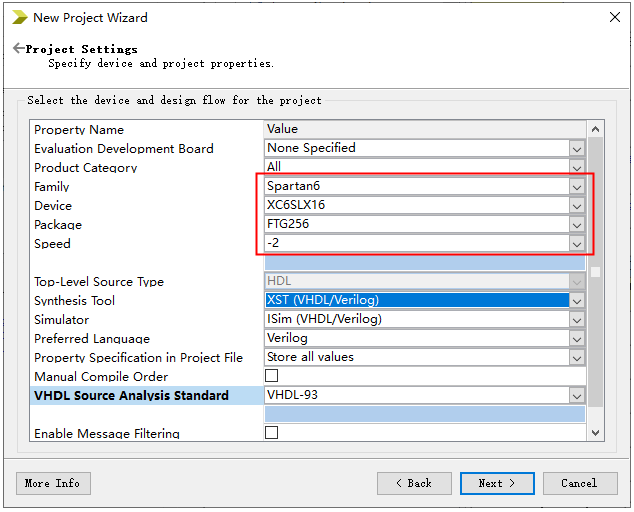Enable the Manual Compile Order checkbox
Viewport: 634px width, 512px height.
tap(271, 376)
